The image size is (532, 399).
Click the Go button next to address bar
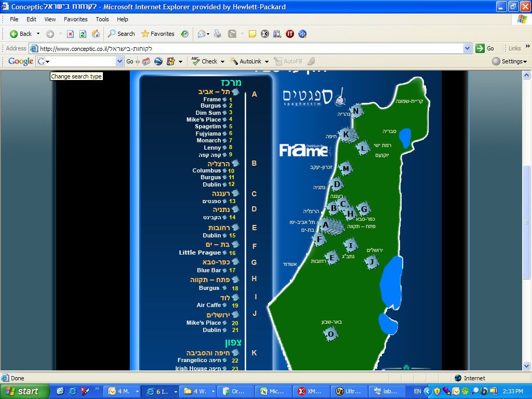[485, 48]
